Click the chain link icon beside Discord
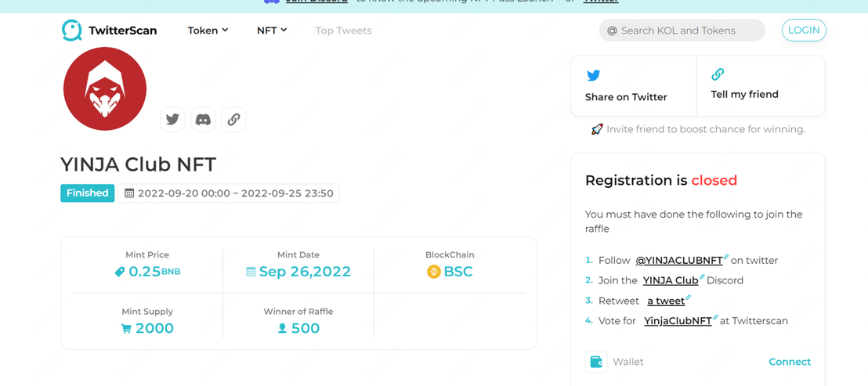The height and width of the screenshot is (386, 868). click(x=233, y=120)
